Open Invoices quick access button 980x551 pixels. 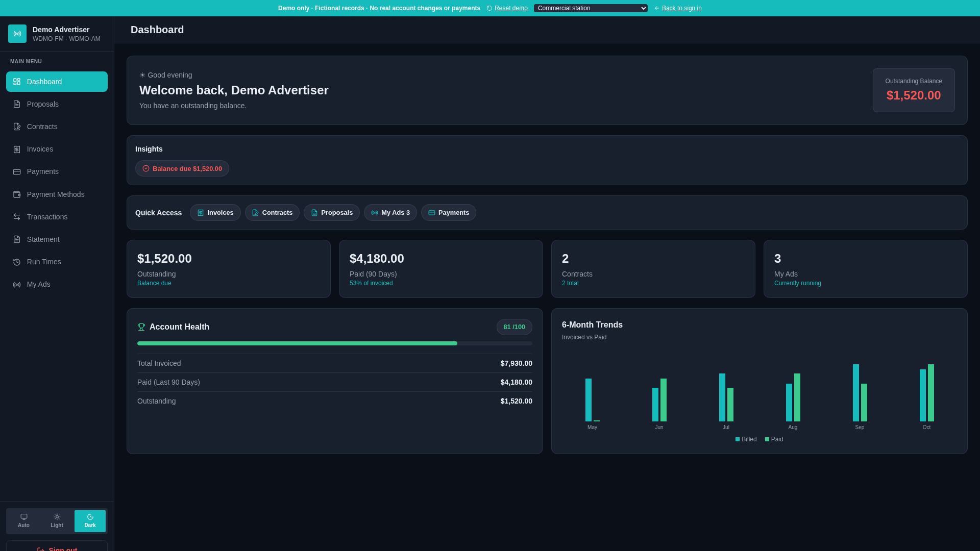tap(215, 213)
